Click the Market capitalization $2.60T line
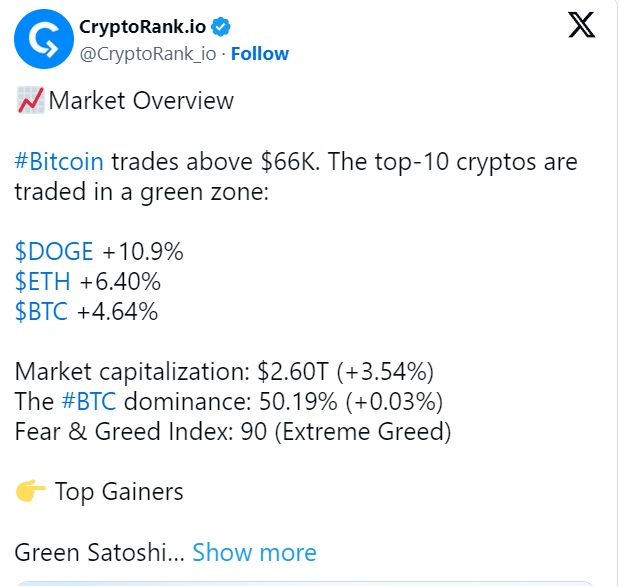Screen dimensions: 619x586 click(x=224, y=372)
